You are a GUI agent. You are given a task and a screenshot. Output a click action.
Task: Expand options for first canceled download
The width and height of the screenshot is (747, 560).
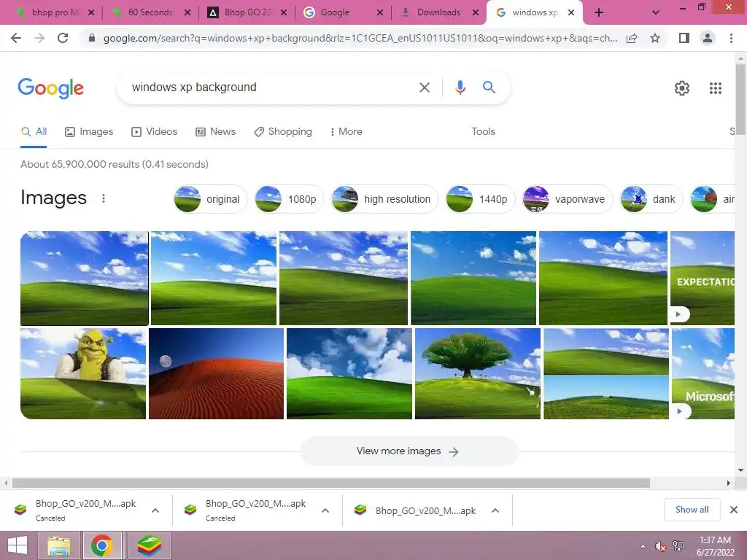click(x=155, y=510)
